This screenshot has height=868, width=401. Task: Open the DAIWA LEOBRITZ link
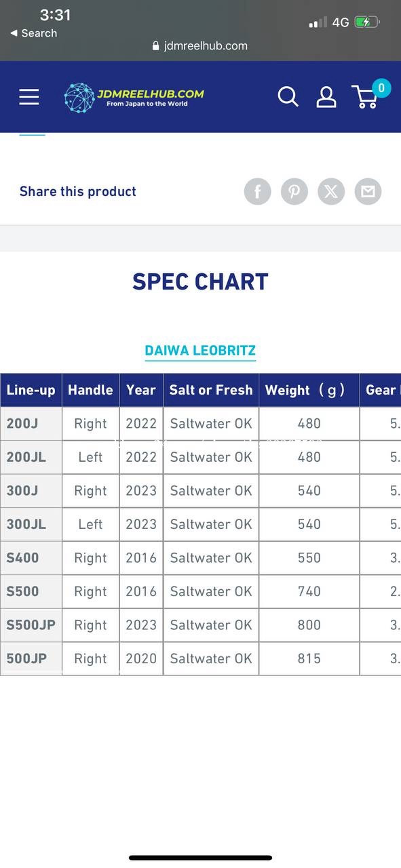coord(200,351)
